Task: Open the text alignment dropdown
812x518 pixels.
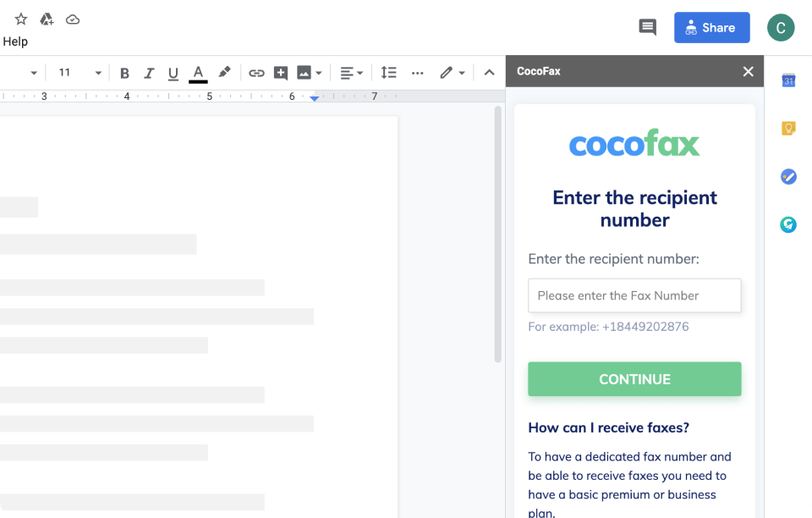Action: click(x=352, y=73)
